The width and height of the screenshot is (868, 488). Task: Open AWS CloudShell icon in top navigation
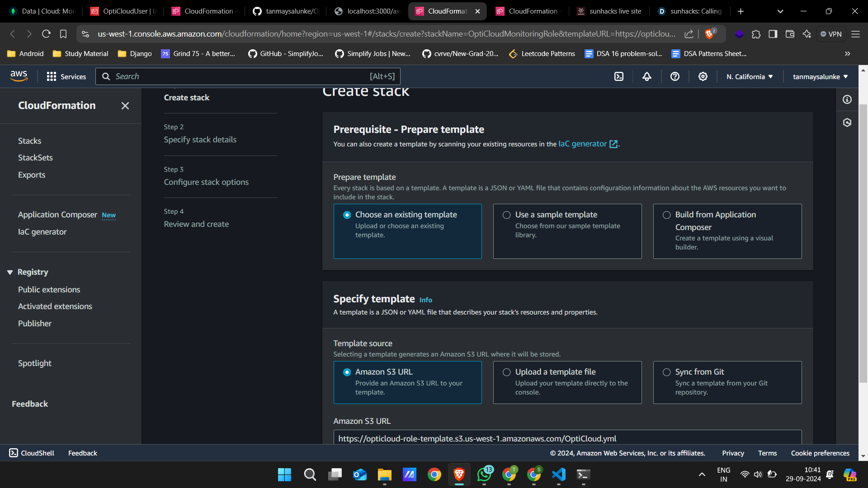coord(619,76)
